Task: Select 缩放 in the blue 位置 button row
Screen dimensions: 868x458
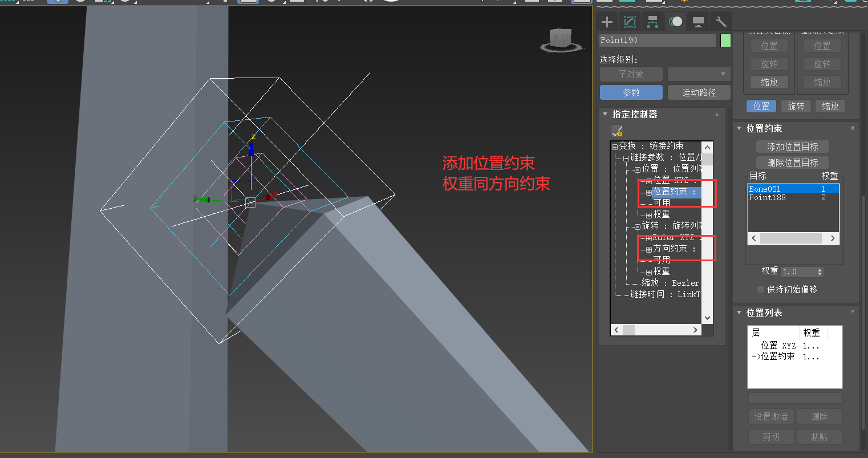Action: point(830,106)
